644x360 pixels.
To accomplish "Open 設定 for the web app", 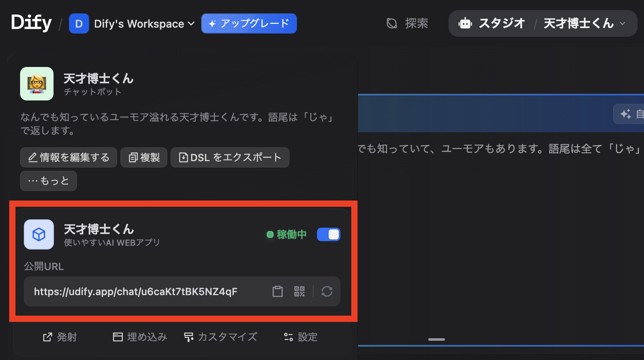I will coord(301,337).
